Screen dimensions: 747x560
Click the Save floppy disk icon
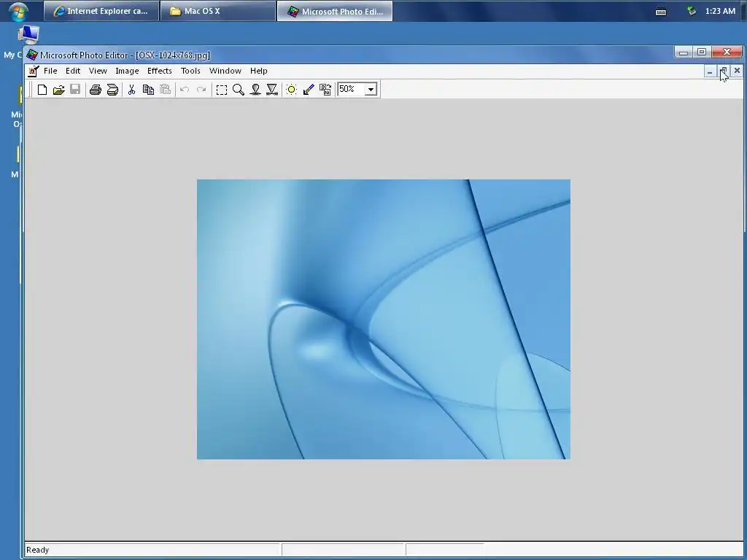(x=75, y=90)
